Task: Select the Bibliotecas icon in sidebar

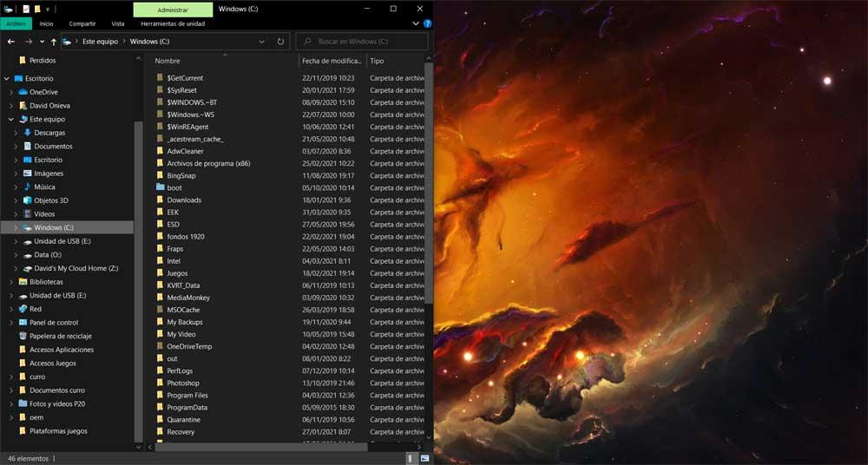Action: tap(23, 282)
